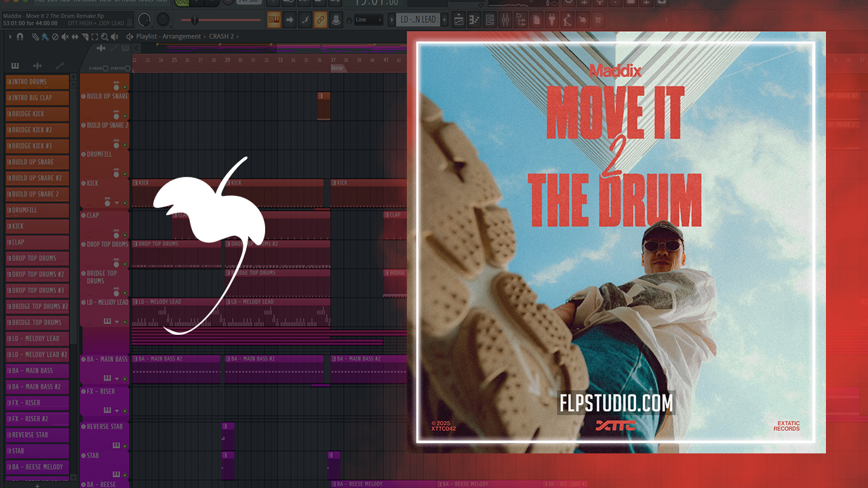Mute the BA - MAIN BASS track

point(125,379)
